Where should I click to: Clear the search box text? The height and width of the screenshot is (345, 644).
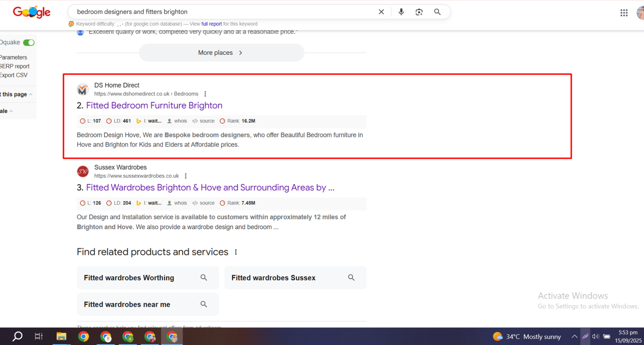tap(381, 12)
